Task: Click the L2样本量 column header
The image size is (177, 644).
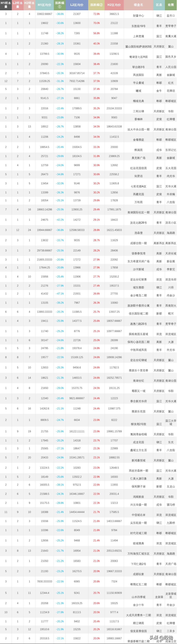Action: point(18,5)
